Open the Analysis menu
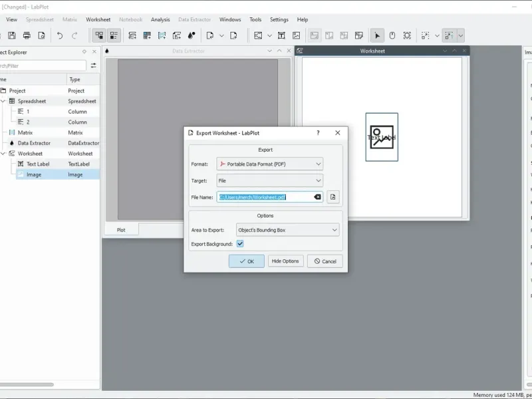Viewport: 532px width, 399px height. pyautogui.click(x=160, y=20)
